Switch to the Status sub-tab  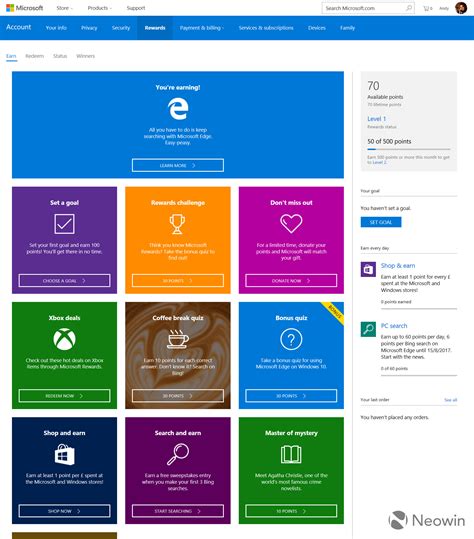[x=60, y=56]
